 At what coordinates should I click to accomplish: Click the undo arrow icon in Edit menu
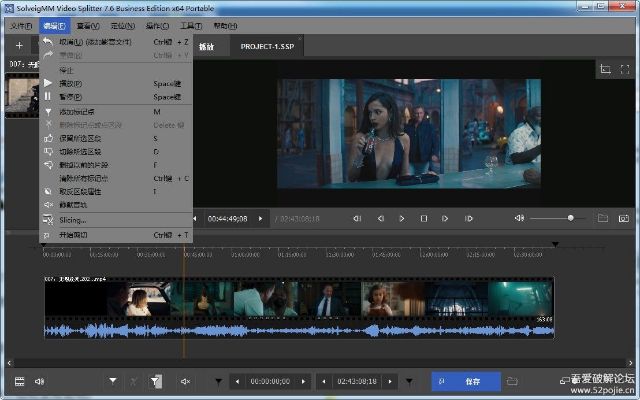[x=48, y=42]
